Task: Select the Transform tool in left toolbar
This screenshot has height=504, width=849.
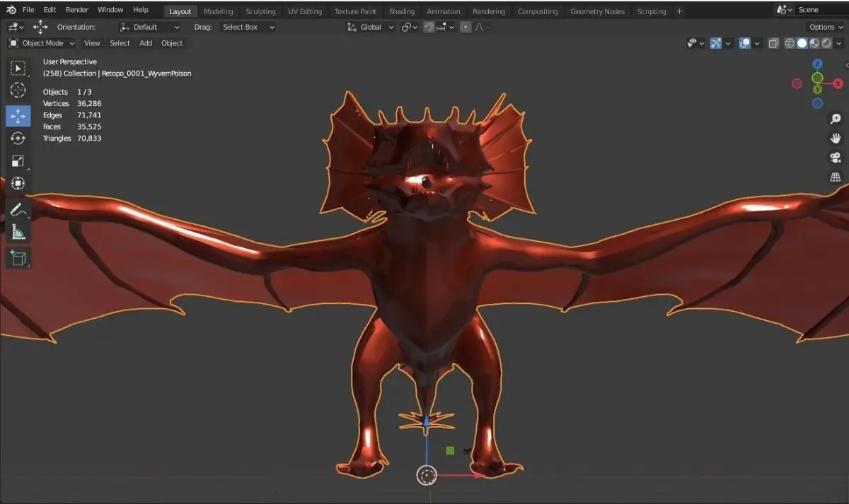Action: [18, 183]
